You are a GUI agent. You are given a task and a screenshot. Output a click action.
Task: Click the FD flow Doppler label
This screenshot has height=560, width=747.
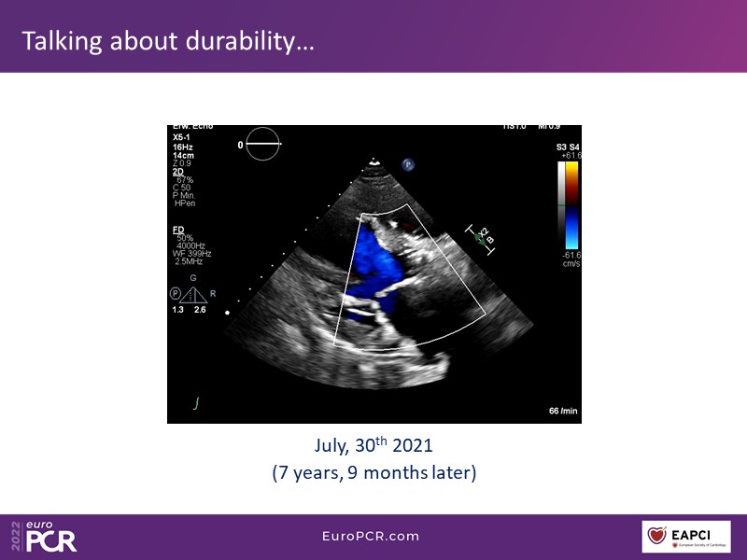[x=178, y=229]
